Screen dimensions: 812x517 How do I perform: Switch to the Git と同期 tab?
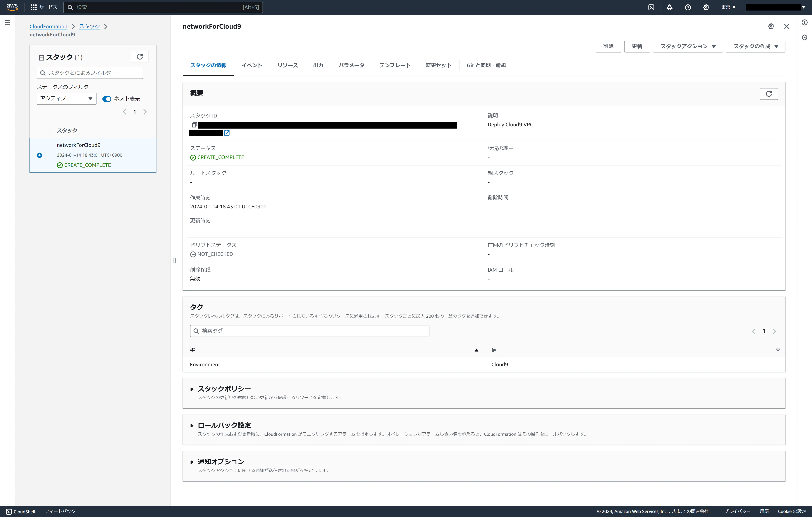tap(486, 65)
